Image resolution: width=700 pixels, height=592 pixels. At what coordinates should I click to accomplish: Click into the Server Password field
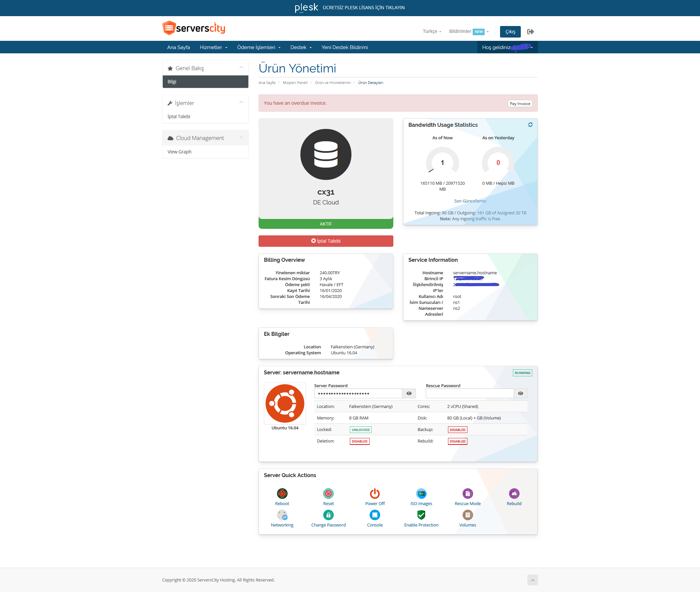[358, 393]
